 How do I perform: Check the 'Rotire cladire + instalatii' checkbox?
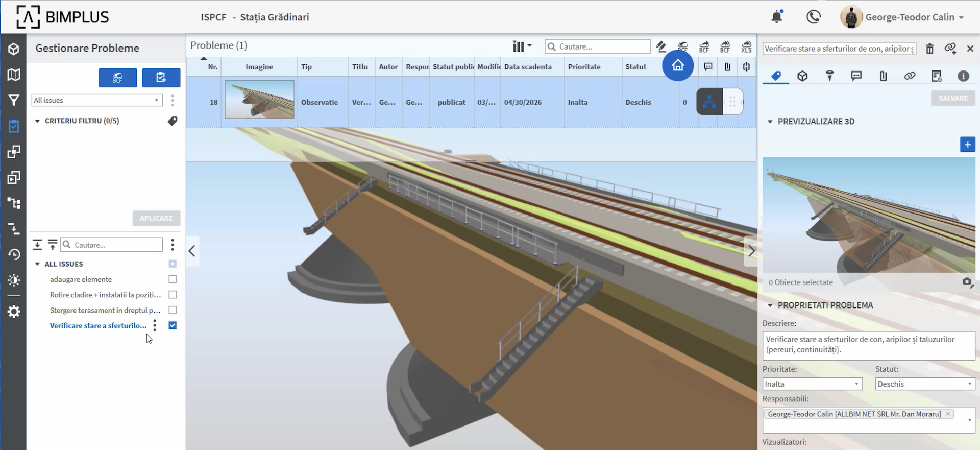coord(173,295)
